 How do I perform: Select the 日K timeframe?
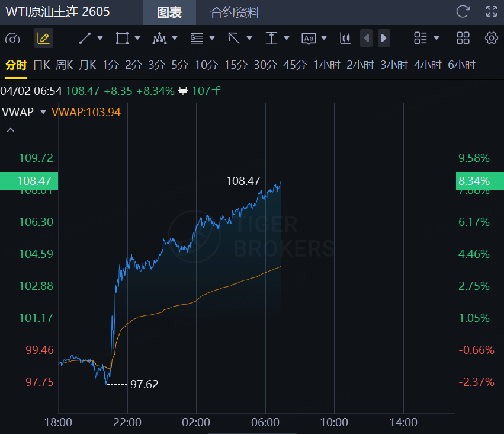pos(41,65)
